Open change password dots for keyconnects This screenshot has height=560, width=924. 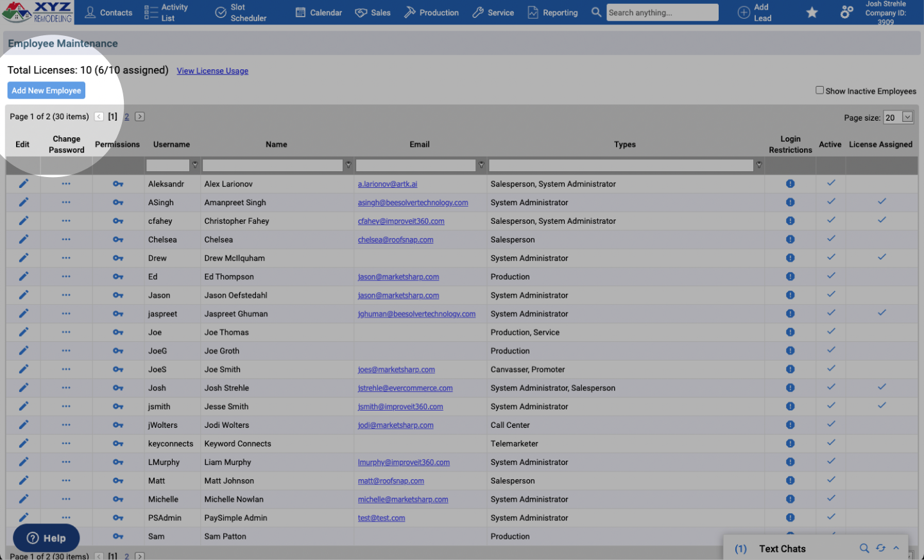tap(66, 443)
